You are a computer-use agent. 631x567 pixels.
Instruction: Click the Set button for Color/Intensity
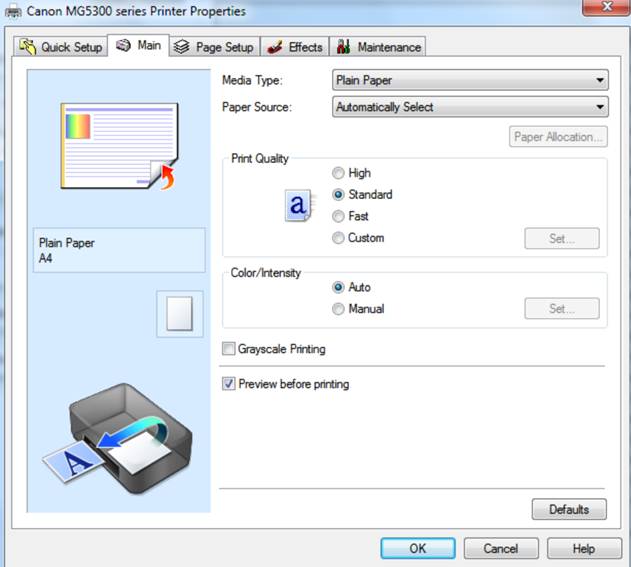tap(562, 309)
